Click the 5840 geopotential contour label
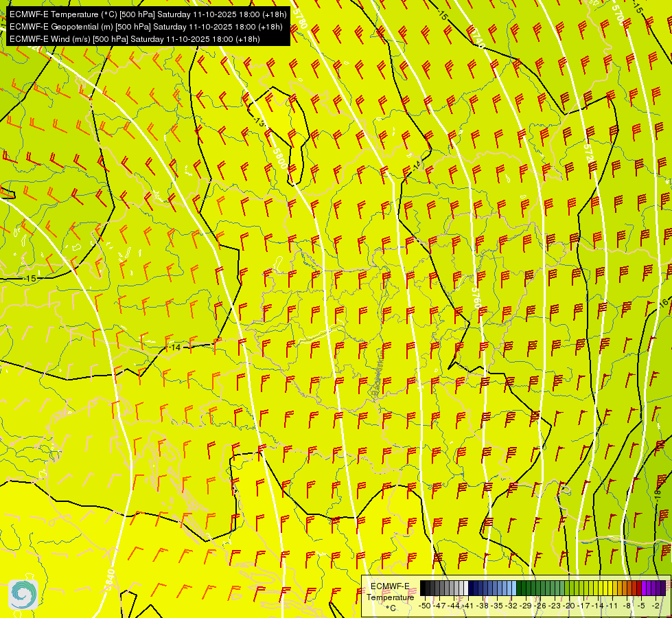The image size is (672, 618). pyautogui.click(x=109, y=580)
